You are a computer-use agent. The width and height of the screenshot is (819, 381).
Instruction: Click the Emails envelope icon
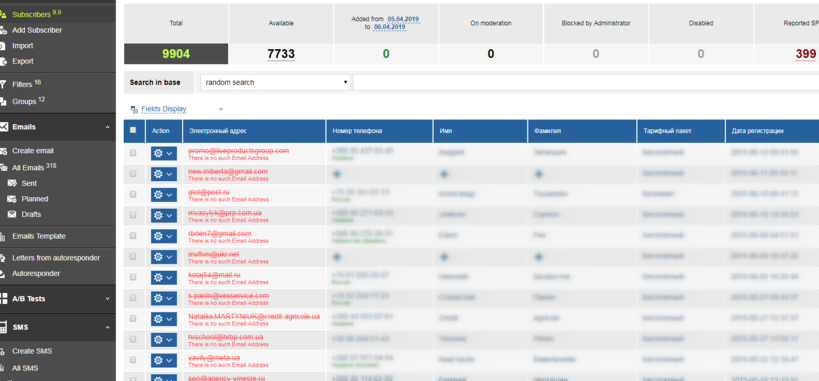click(3, 126)
